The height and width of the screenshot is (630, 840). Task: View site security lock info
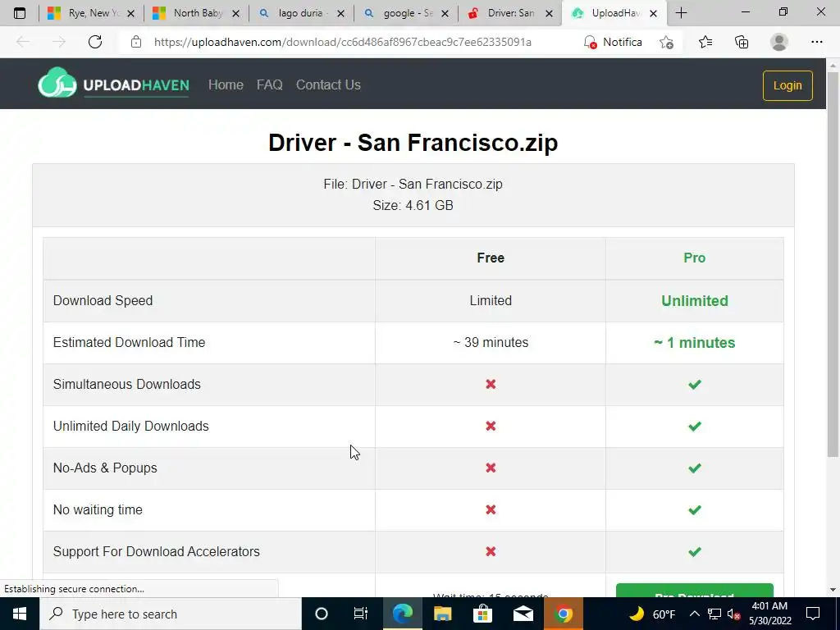[136, 42]
